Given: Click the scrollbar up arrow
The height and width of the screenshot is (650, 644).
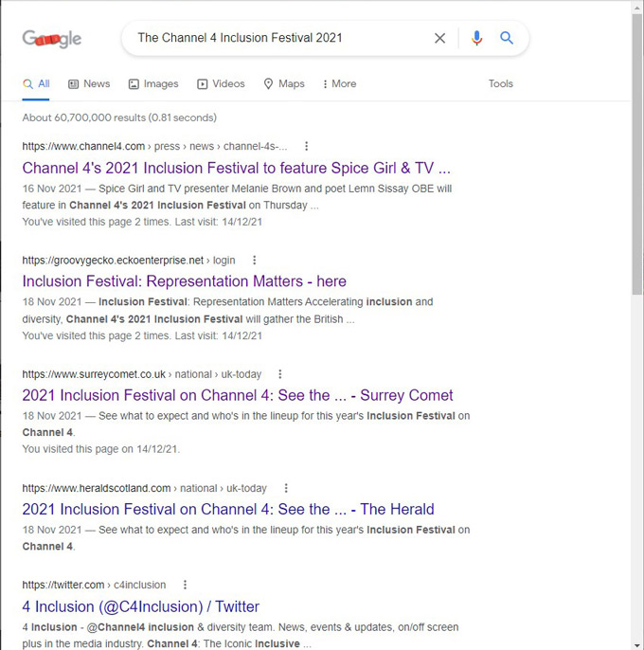Looking at the screenshot, I should point(637,7).
